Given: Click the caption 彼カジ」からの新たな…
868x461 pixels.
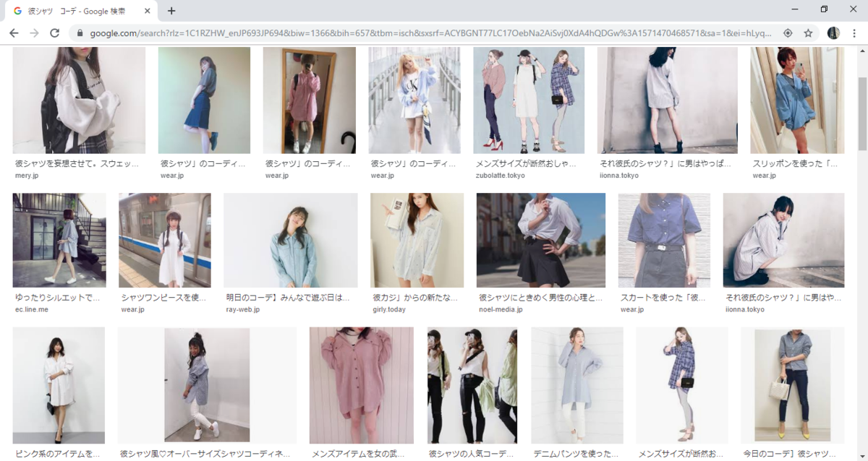Looking at the screenshot, I should tap(414, 298).
